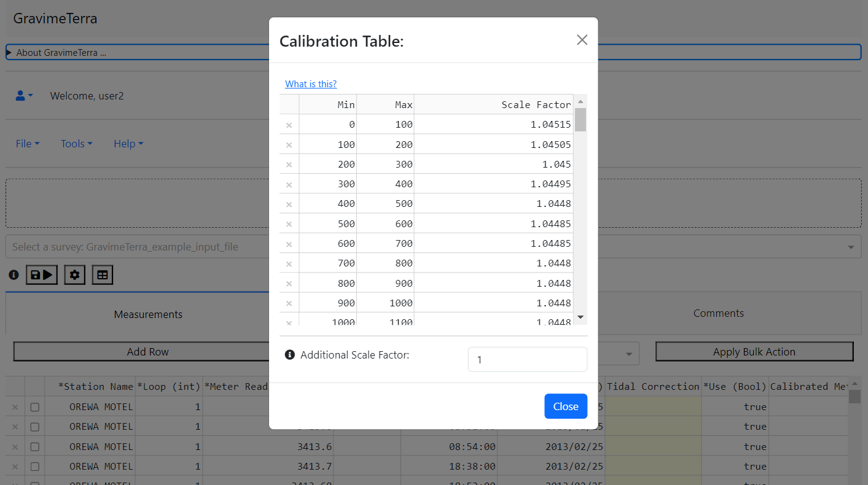868x485 pixels.
Task: Delete the calibration row with Min 700
Action: click(289, 263)
